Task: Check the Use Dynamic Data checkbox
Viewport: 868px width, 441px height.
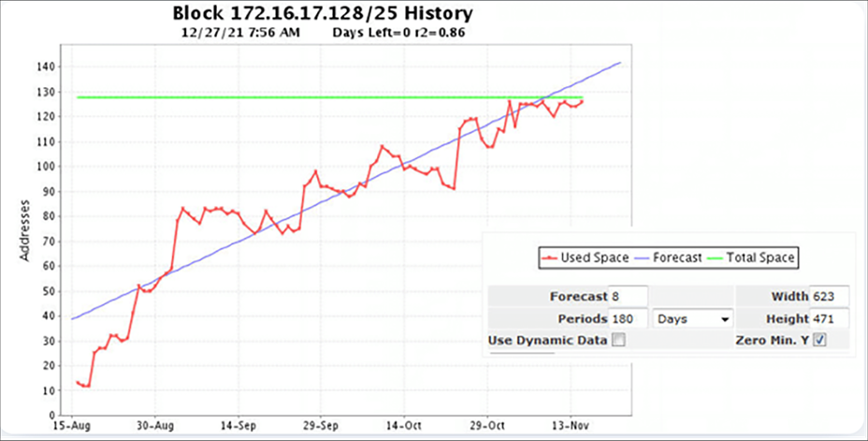Action: (x=618, y=340)
